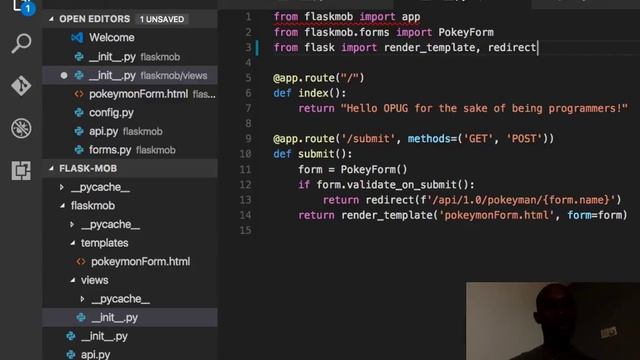The width and height of the screenshot is (640, 360).
Task: Open api.py in the file tree
Action: point(130,353)
